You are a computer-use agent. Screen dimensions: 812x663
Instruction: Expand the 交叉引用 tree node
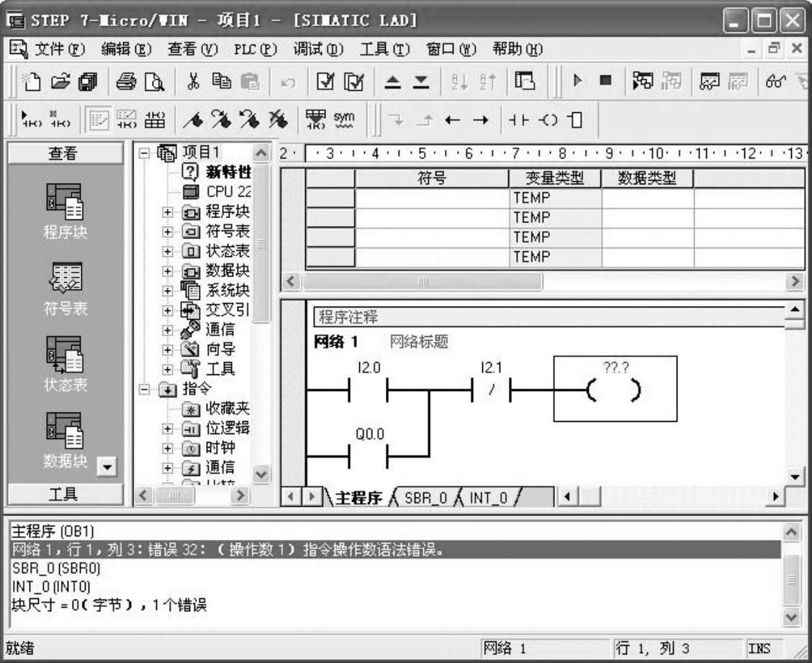tap(167, 311)
